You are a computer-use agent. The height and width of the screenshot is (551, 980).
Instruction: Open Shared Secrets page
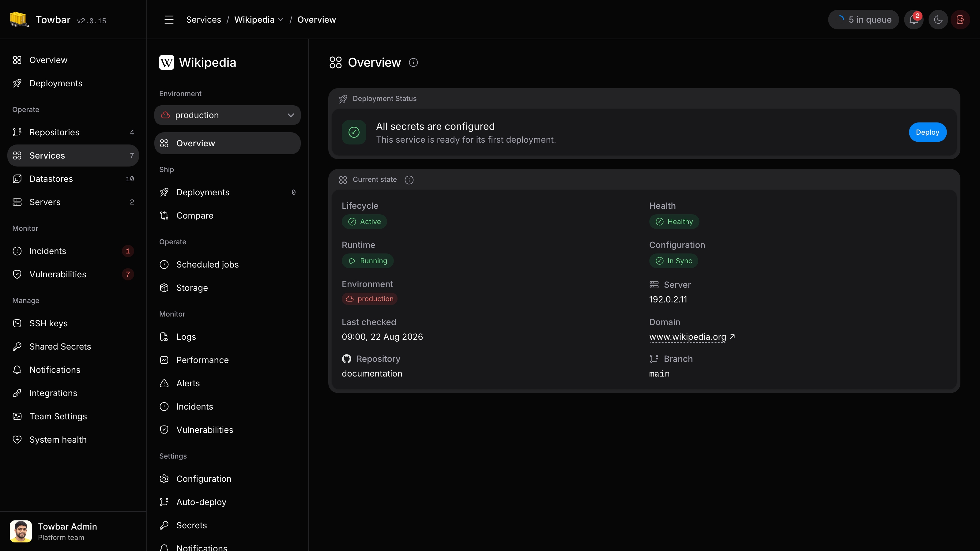pos(73,347)
